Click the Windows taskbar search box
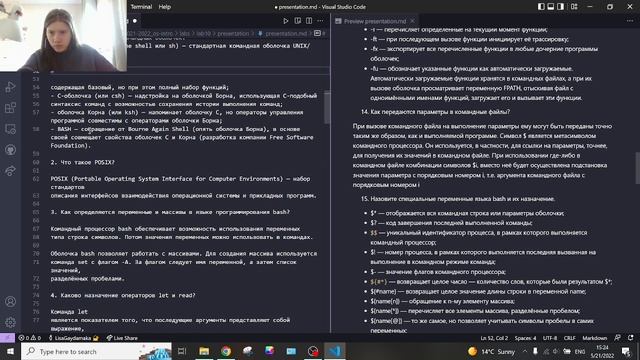This screenshot has width=640, height=360. 96,351
